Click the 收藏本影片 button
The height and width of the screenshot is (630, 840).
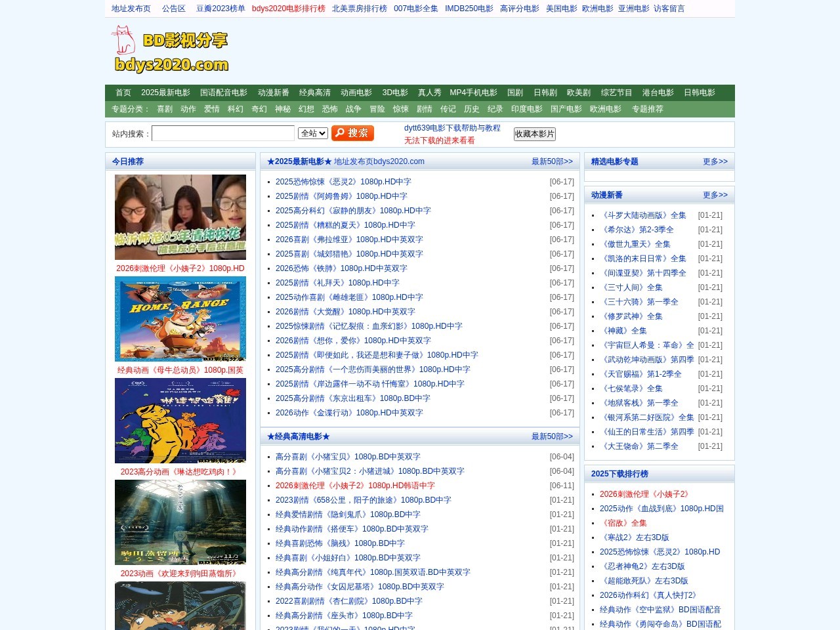pos(535,134)
